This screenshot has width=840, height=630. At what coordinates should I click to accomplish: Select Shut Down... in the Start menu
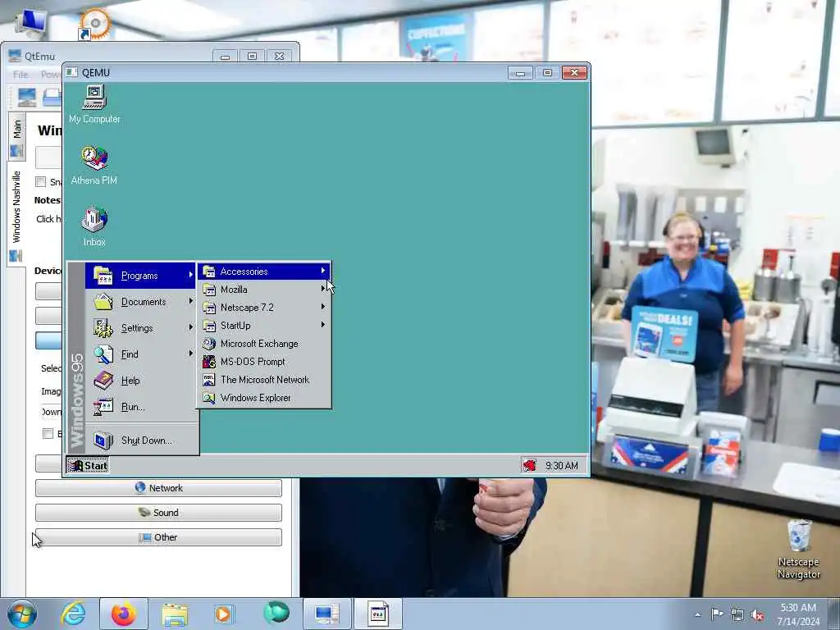click(x=140, y=441)
